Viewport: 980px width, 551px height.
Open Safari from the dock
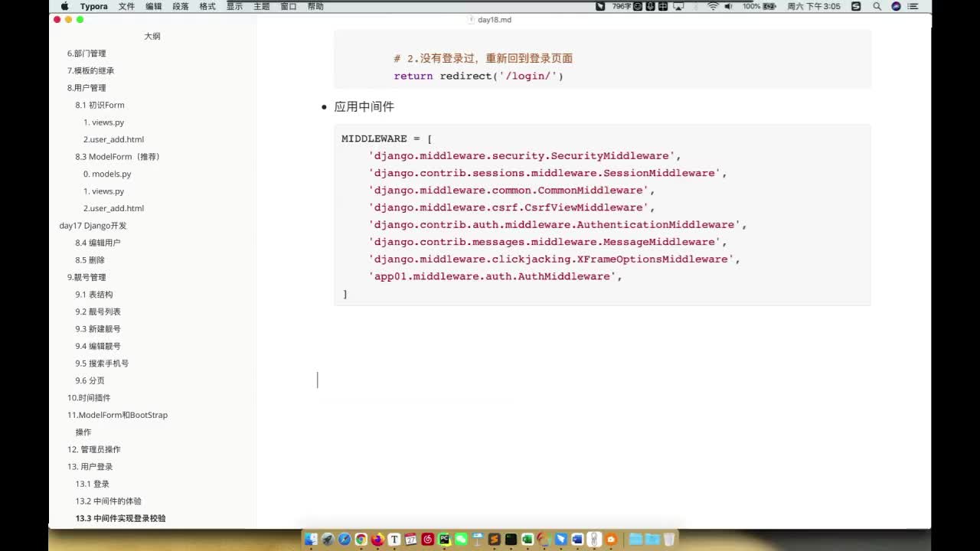pyautogui.click(x=345, y=540)
